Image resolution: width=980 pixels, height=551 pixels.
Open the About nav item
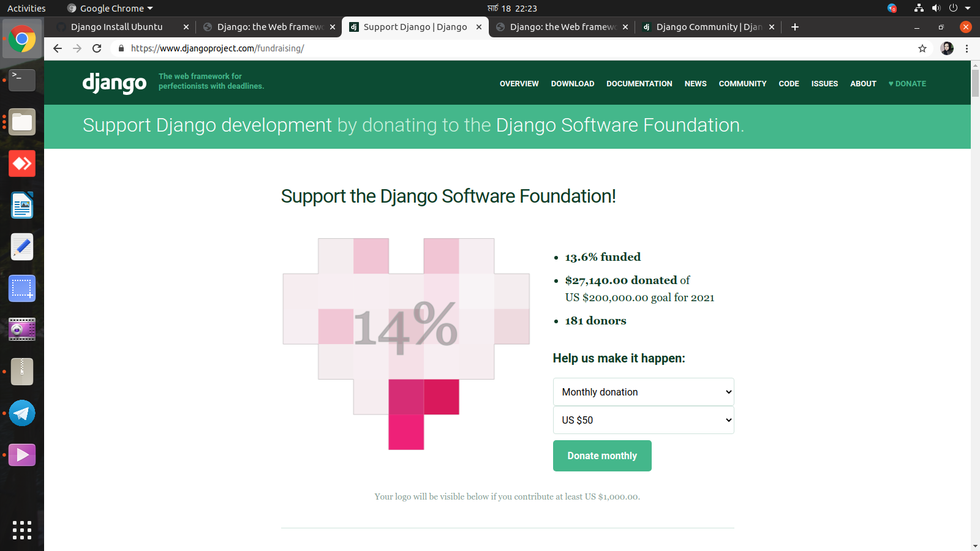864,84
